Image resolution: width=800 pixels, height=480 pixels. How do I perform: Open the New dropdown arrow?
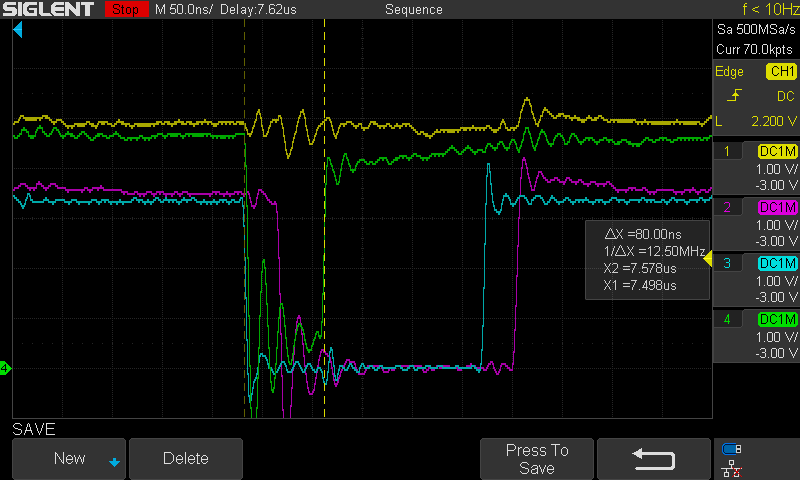click(x=113, y=461)
